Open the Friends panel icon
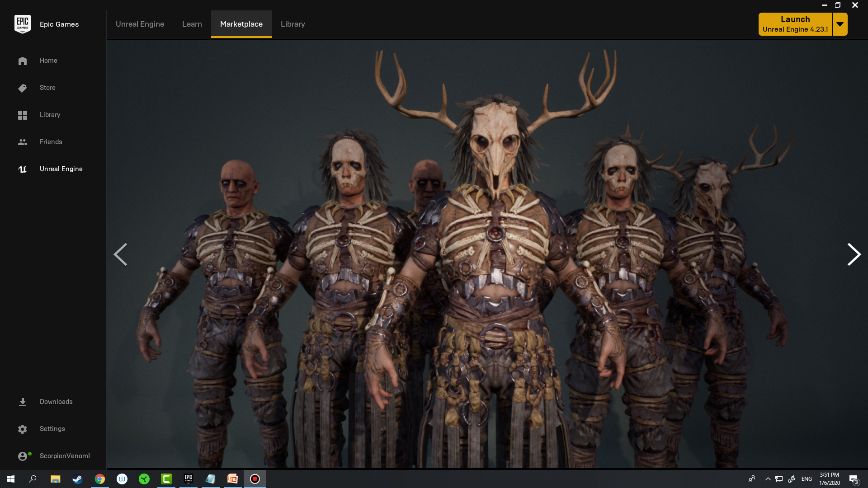This screenshot has height=488, width=868. coord(23,142)
